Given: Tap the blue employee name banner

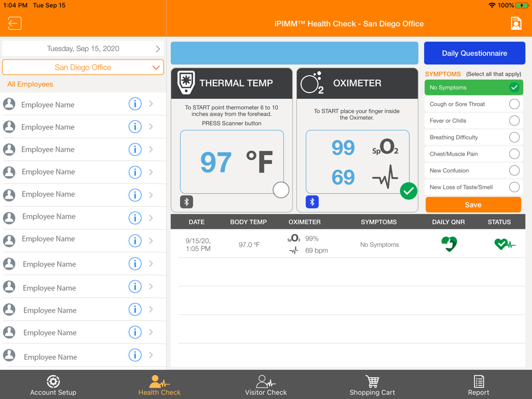Looking at the screenshot, I should click(x=294, y=53).
